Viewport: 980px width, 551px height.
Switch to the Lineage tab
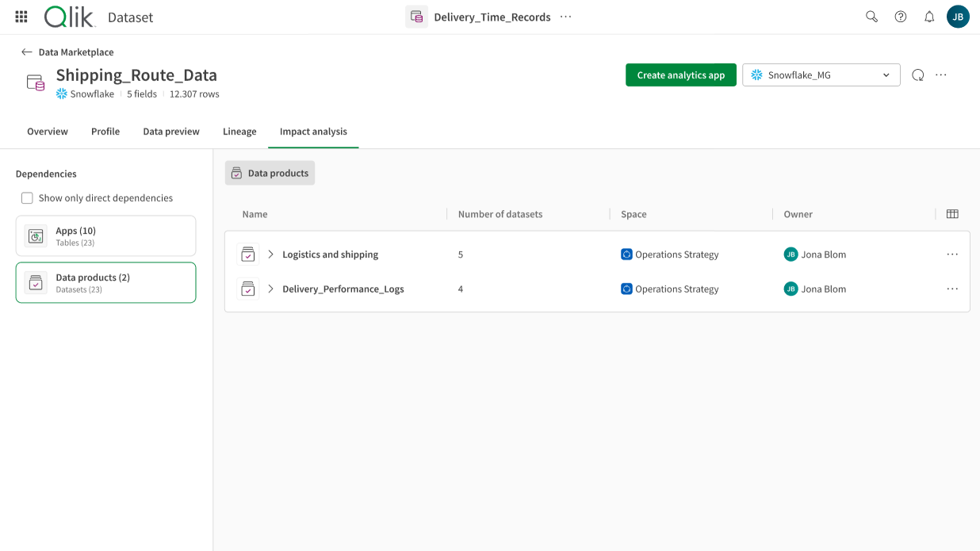tap(239, 132)
